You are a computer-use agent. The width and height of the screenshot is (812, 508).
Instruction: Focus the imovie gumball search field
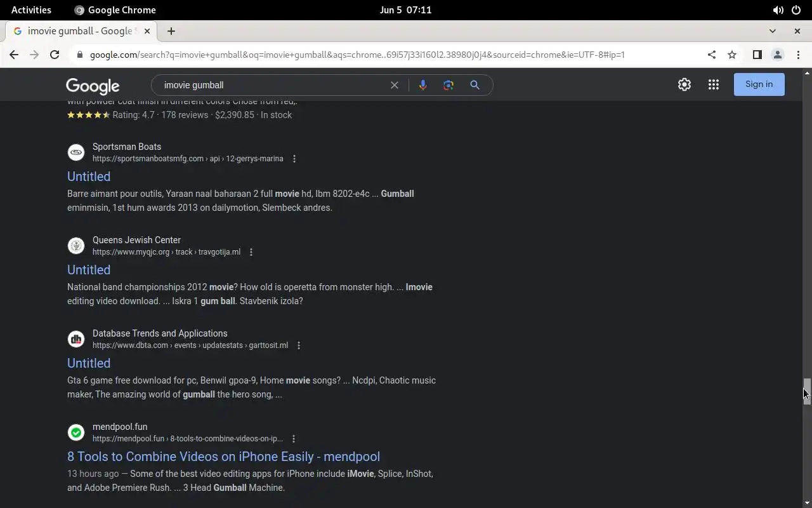pos(273,85)
